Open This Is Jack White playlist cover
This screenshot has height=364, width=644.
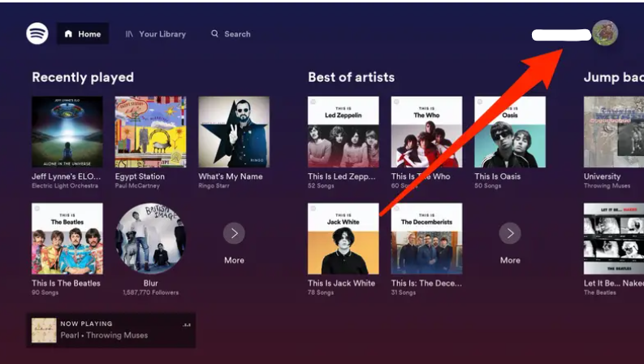(x=344, y=239)
